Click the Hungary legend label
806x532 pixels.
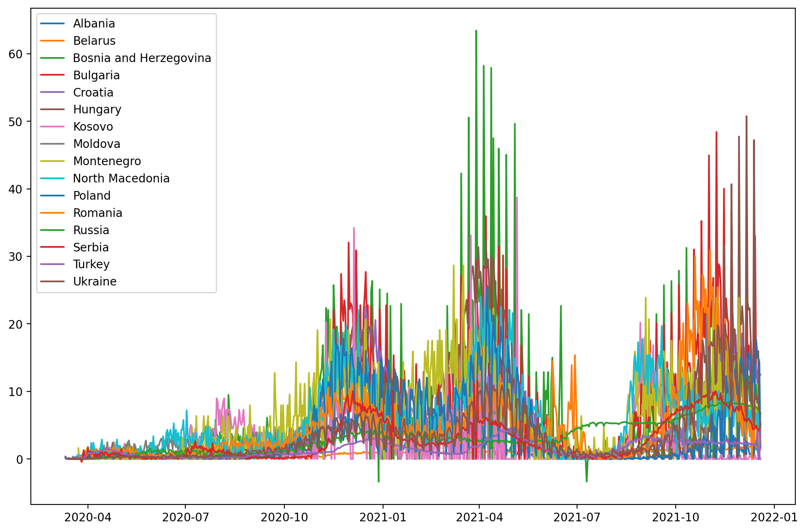(97, 110)
